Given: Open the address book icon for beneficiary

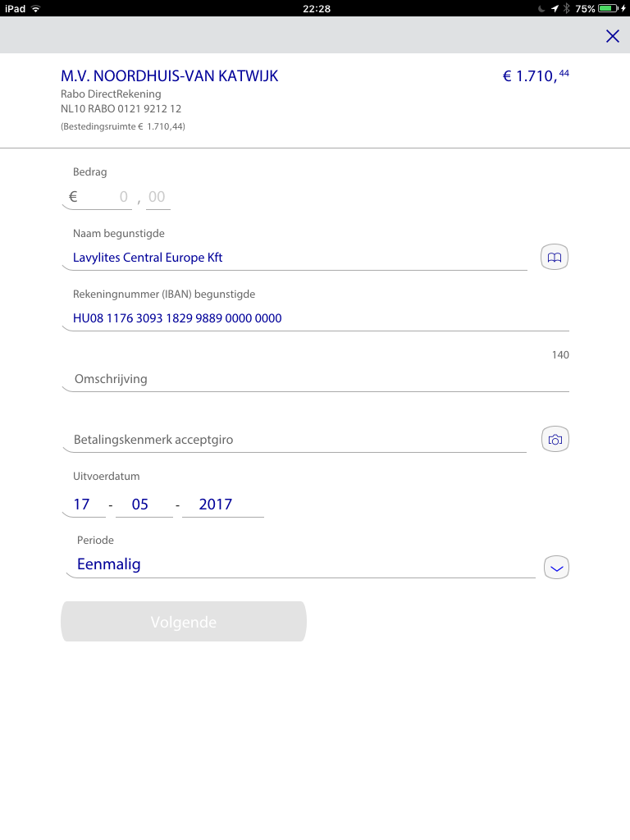Looking at the screenshot, I should 555,258.
